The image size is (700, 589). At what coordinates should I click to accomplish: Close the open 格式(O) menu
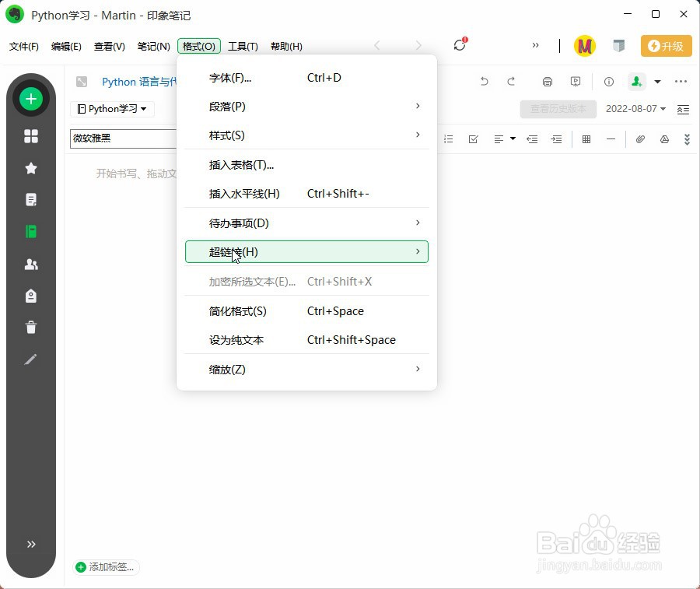click(199, 47)
